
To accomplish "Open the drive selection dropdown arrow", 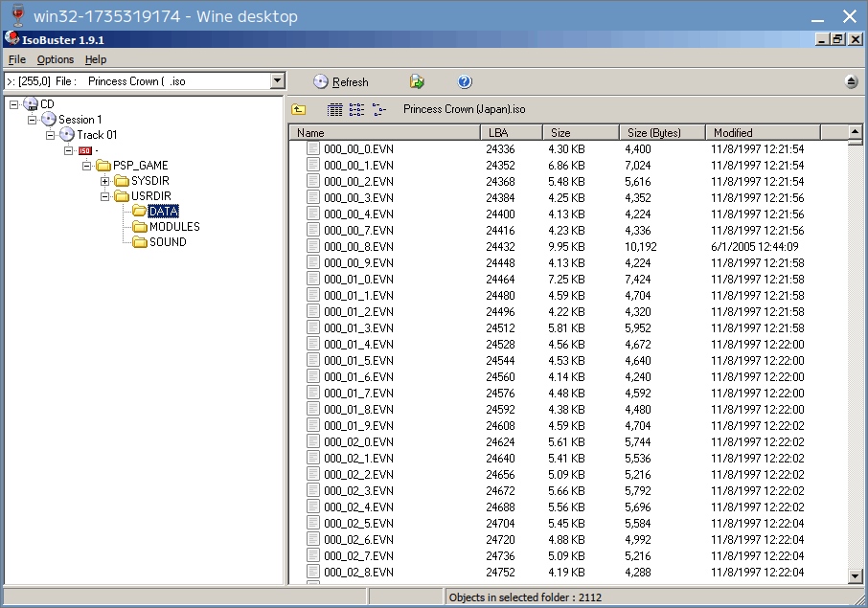I will click(277, 81).
